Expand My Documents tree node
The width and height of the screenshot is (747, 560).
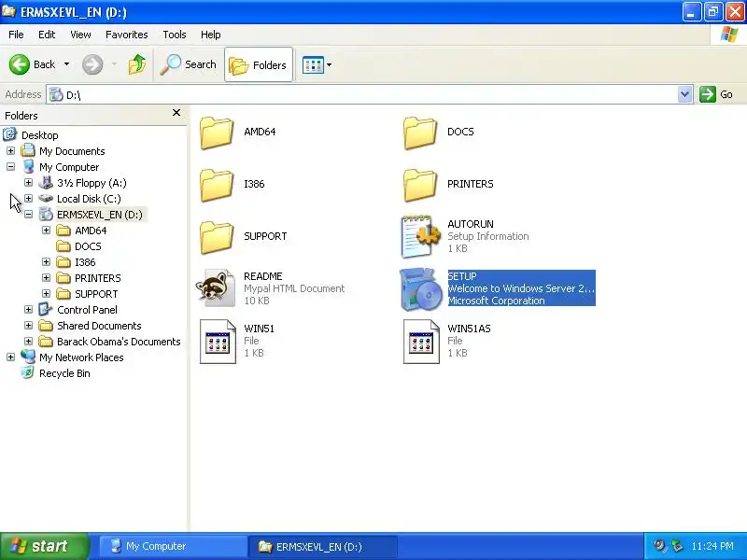[x=10, y=151]
